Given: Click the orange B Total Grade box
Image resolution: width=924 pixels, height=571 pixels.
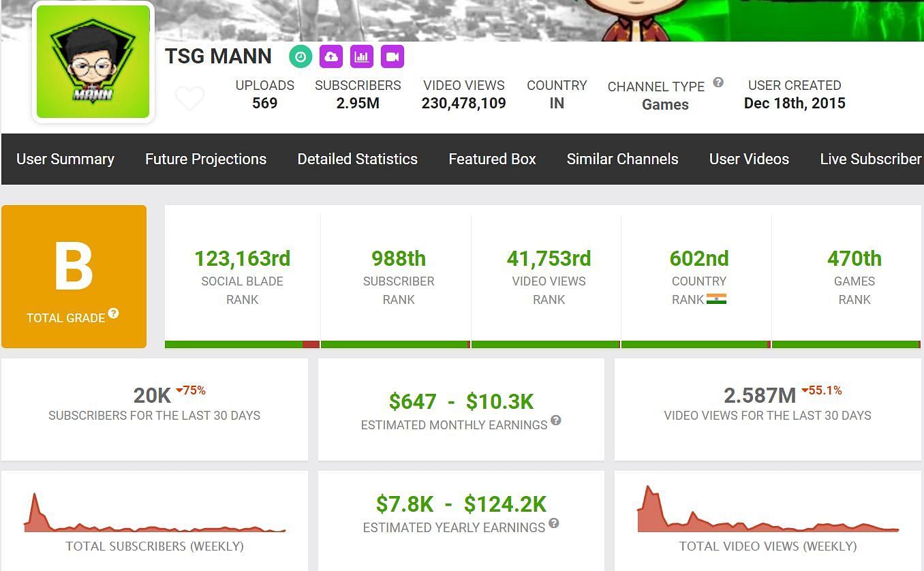Looking at the screenshot, I should pos(74,277).
